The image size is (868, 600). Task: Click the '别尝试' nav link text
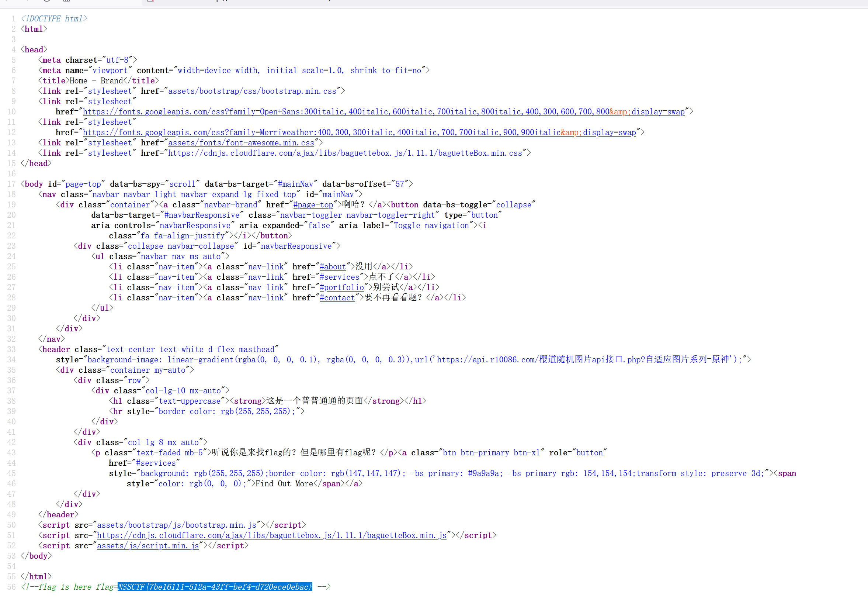(386, 287)
